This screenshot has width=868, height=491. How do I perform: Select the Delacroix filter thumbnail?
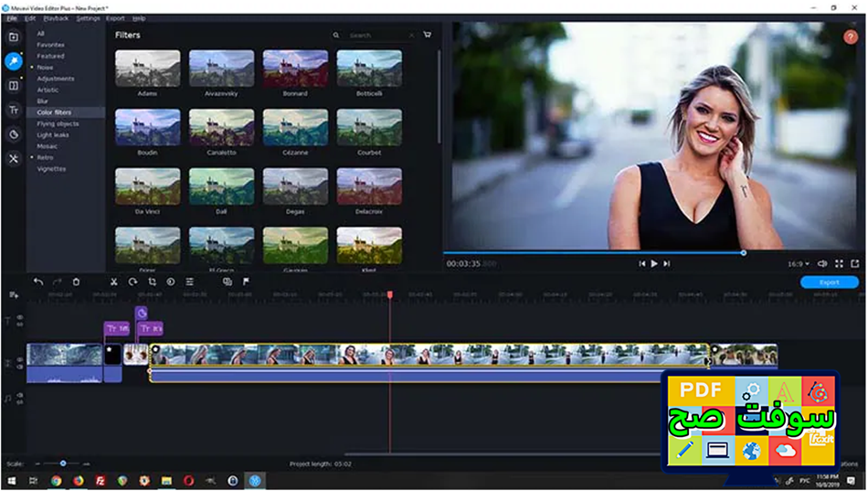click(x=369, y=187)
